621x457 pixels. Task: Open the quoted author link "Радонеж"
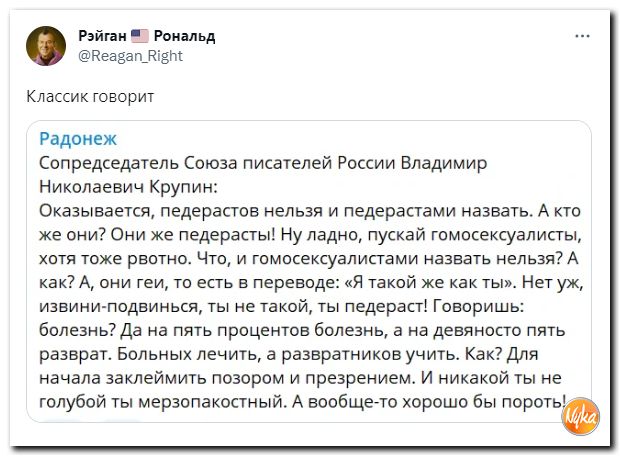(x=78, y=139)
